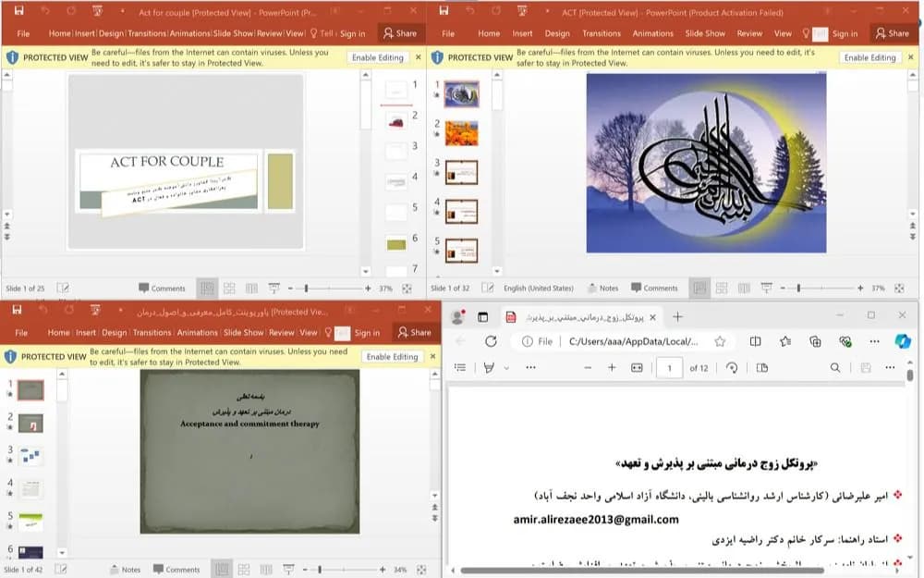Dismiss Protected View bar in ACT for couple window

(419, 57)
